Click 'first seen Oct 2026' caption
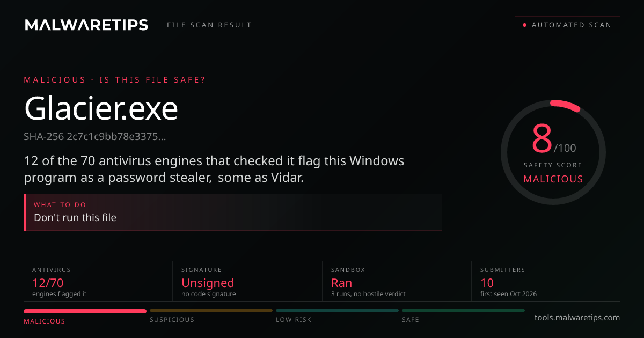Screen dimensions: 644x338 (x=508, y=294)
